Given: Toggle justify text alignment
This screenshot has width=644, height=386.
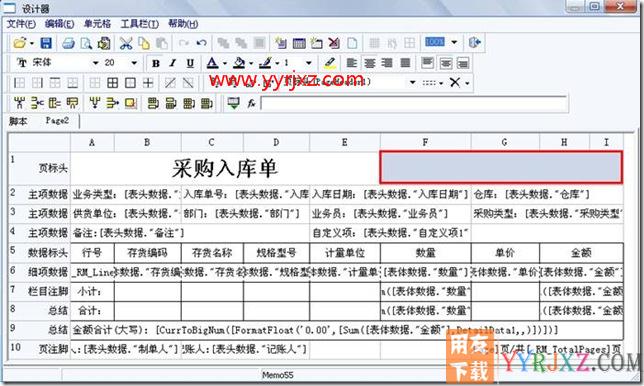Looking at the screenshot, I should pyautogui.click(x=405, y=63).
